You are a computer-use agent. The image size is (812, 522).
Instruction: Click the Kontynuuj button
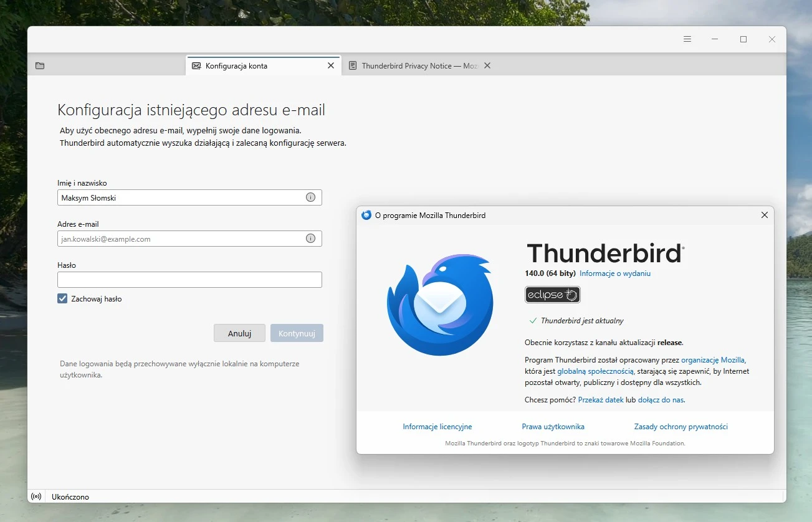pyautogui.click(x=297, y=333)
